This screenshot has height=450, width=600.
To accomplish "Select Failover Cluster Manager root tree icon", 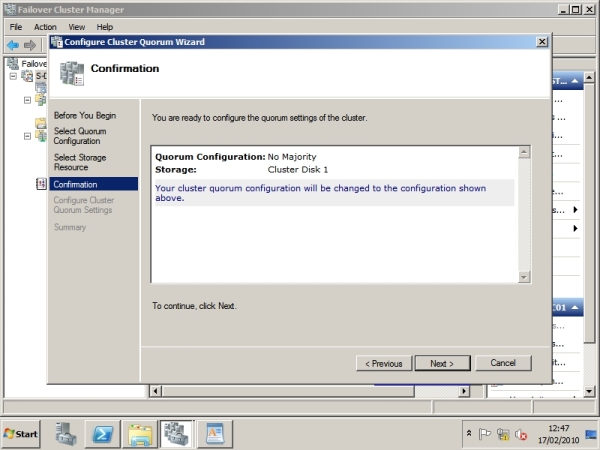I will 13,64.
